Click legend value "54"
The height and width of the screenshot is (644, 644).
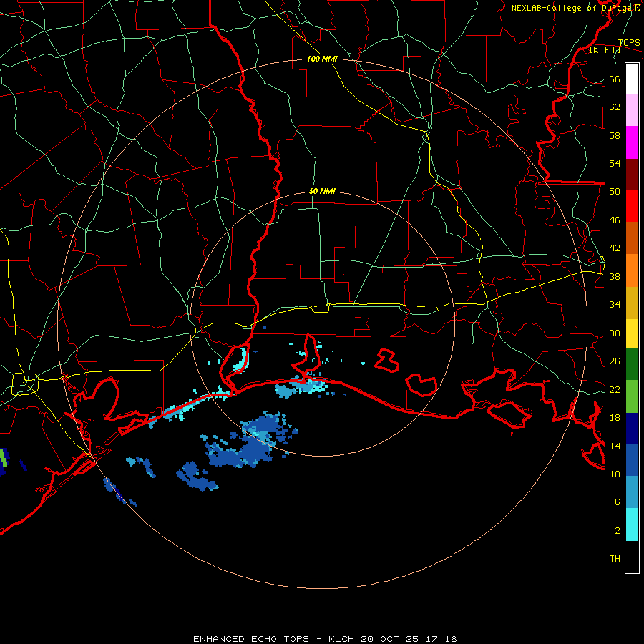(615, 163)
